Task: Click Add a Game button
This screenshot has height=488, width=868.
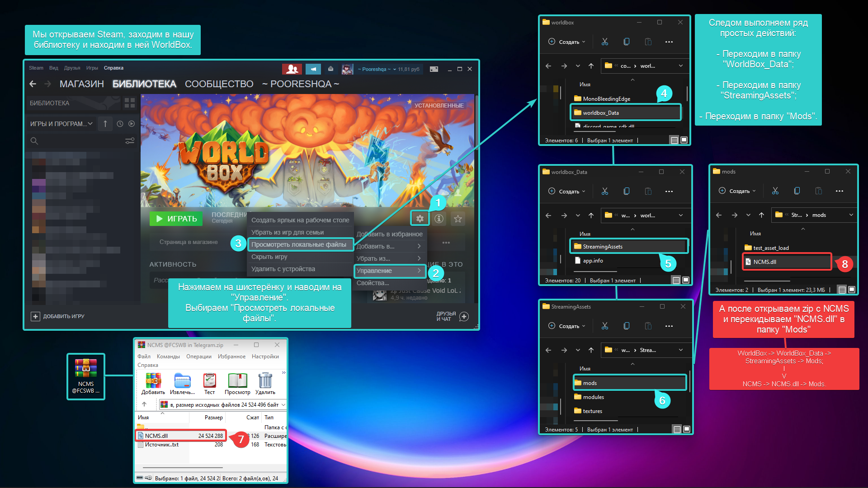Action: (x=57, y=316)
